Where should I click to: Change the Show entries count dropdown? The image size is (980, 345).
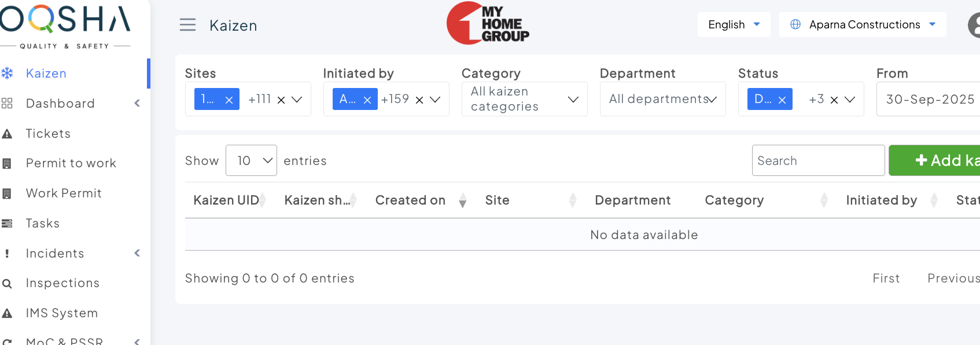pos(251,160)
